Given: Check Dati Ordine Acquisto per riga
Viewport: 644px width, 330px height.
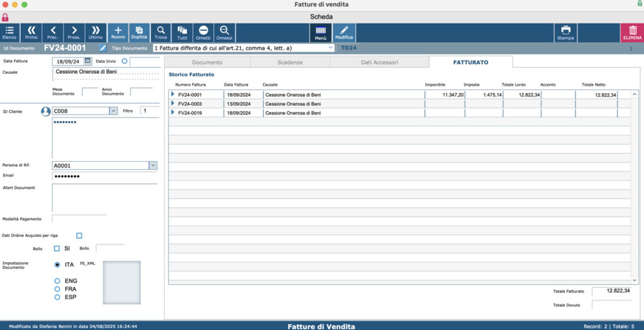Looking at the screenshot, I should point(79,236).
